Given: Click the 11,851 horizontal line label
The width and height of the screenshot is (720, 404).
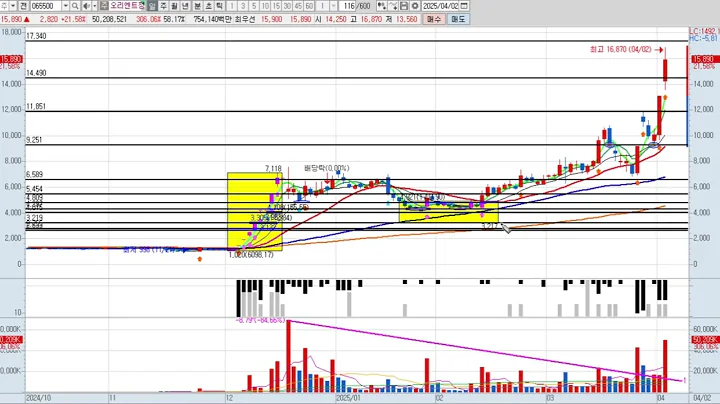Looking at the screenshot, I should pos(36,107).
